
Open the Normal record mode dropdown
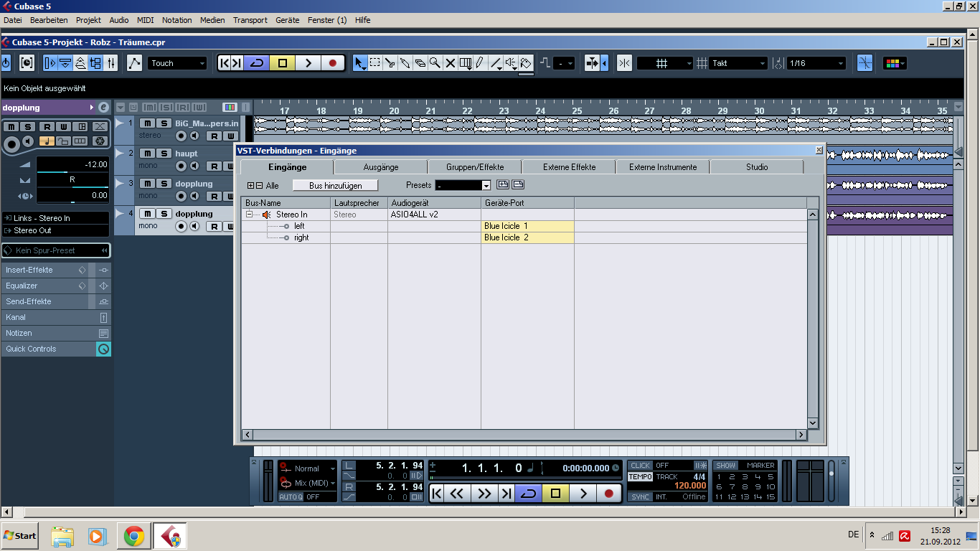[308, 468]
